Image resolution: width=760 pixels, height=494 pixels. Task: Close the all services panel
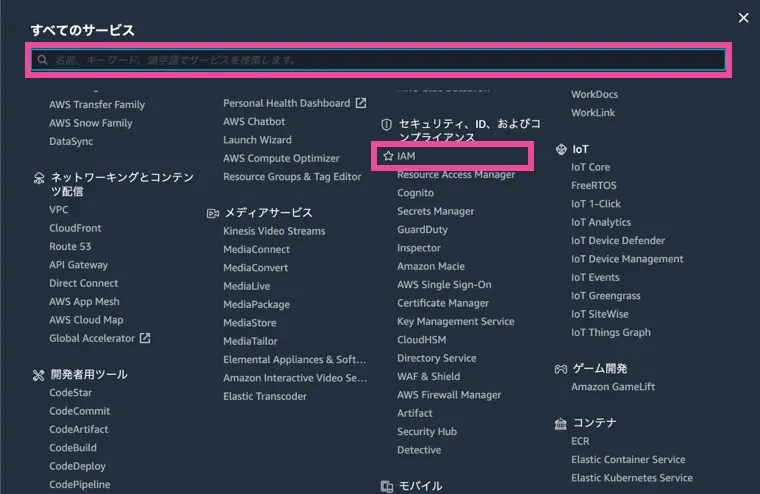click(x=743, y=18)
